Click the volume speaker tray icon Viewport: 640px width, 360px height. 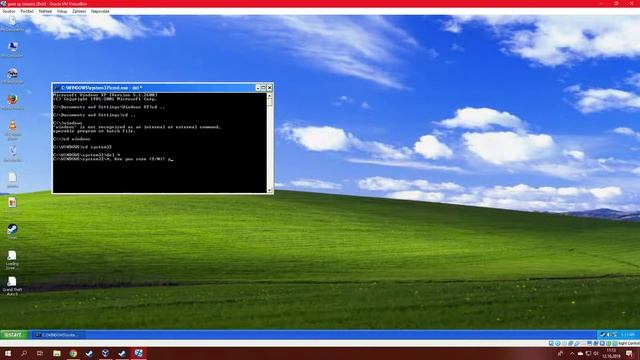click(x=596, y=353)
